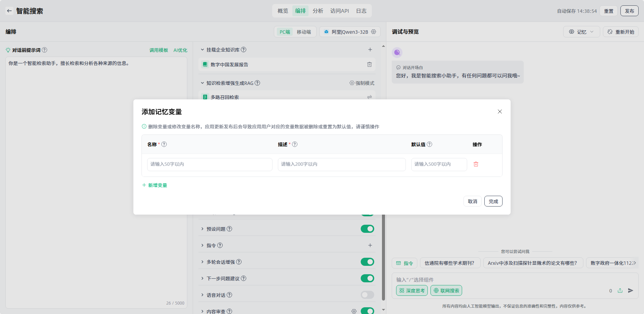Delete the 数字中国发展报告 knowledge base
This screenshot has width=644, height=314.
[369, 64]
